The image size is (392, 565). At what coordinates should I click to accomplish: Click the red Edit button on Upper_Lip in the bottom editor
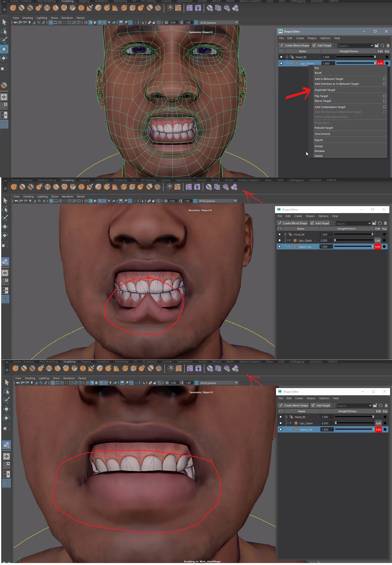tap(378, 429)
